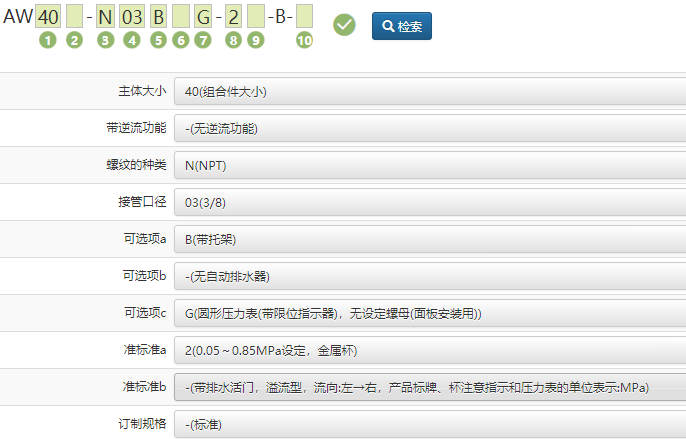The width and height of the screenshot is (686, 439).
Task: Open the 准标准b dropdown
Action: (429, 387)
